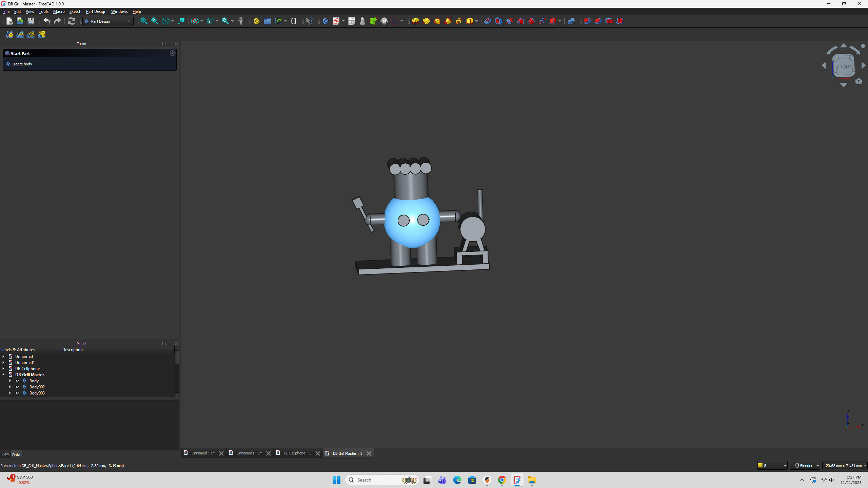
Task: Open the Part Design workbench dropdown
Action: point(108,21)
